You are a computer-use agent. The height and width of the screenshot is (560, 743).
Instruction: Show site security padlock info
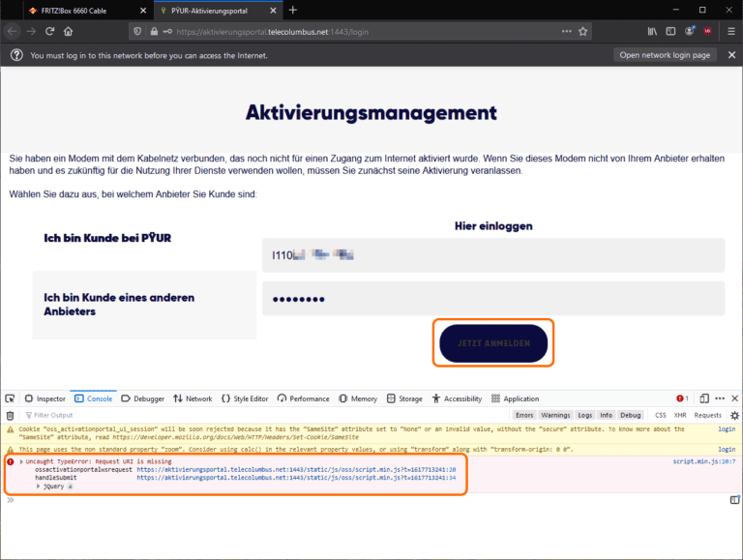click(154, 31)
